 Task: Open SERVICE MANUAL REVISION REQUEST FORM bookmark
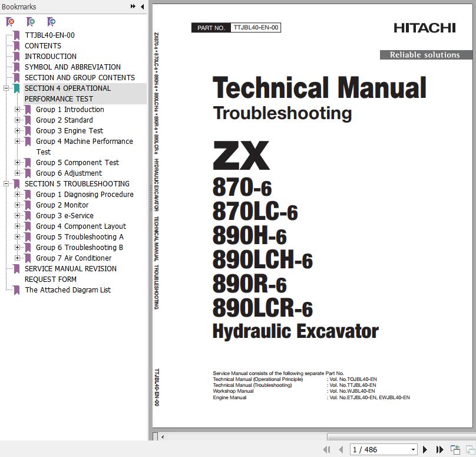(71, 274)
